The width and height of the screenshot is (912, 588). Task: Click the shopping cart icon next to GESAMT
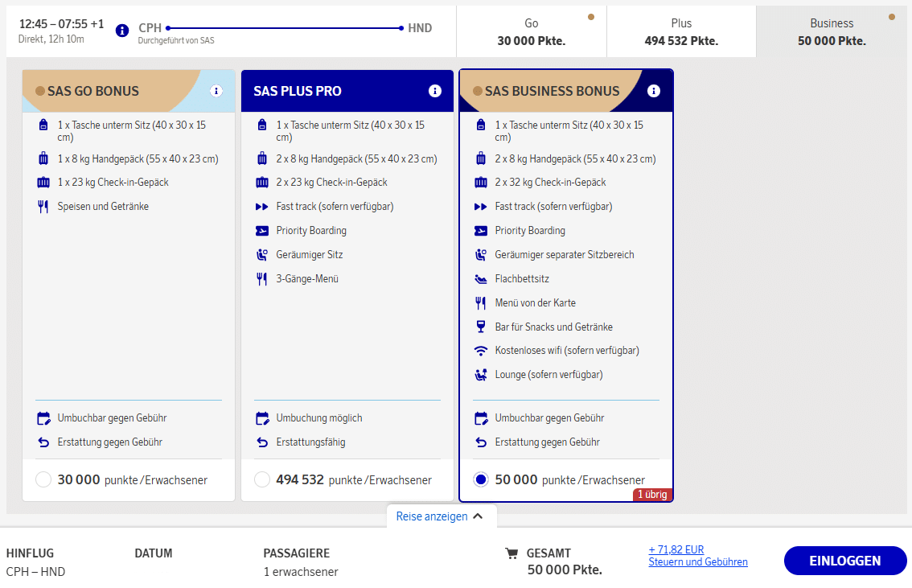tap(512, 553)
